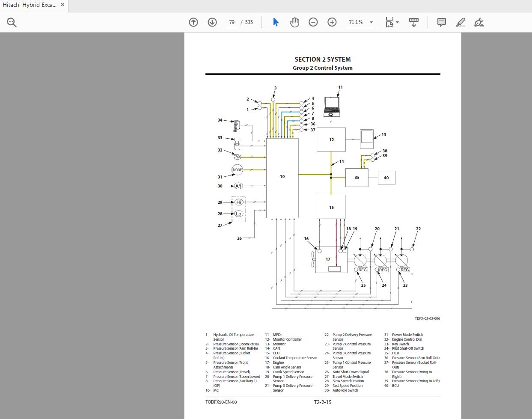Click the pilot shut-off switch symbol 34
Image resolution: width=532 pixels, height=419 pixels.
236,126
